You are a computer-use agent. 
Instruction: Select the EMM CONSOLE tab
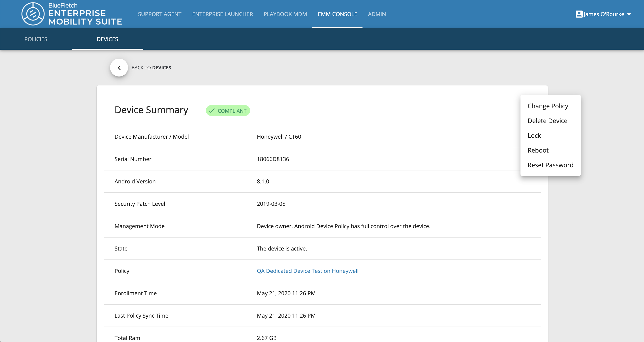337,14
